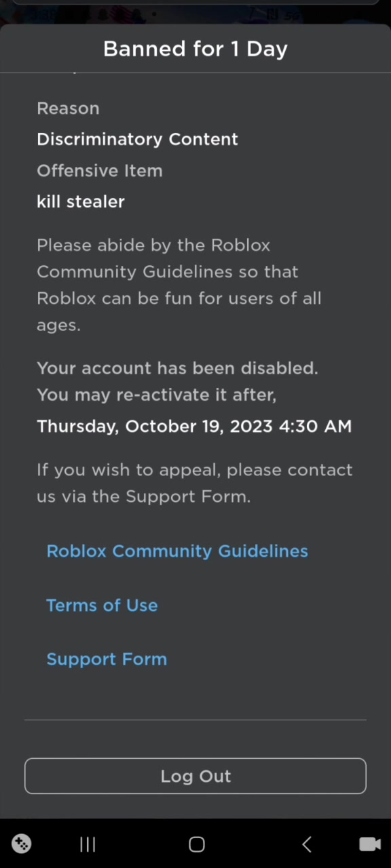Open the Support Form link
391x868 pixels.
pos(107,660)
